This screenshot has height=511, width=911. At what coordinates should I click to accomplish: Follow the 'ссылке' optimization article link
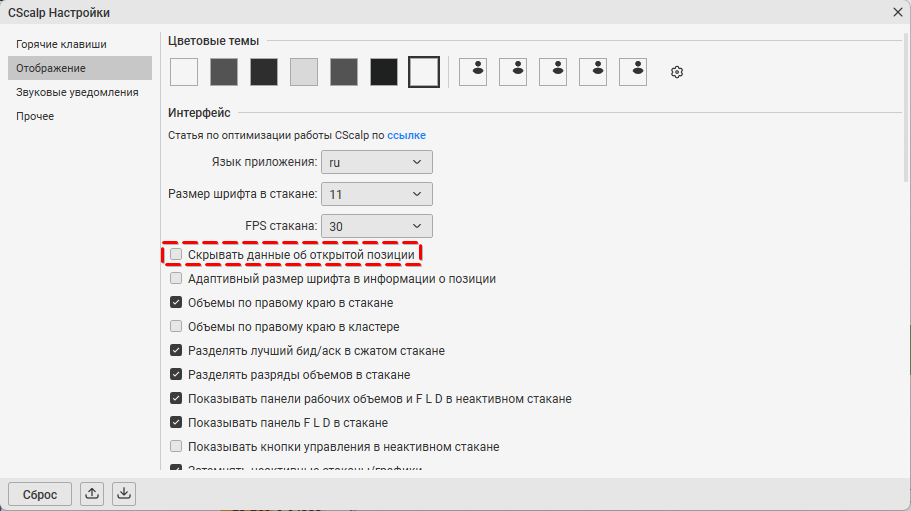(407, 134)
